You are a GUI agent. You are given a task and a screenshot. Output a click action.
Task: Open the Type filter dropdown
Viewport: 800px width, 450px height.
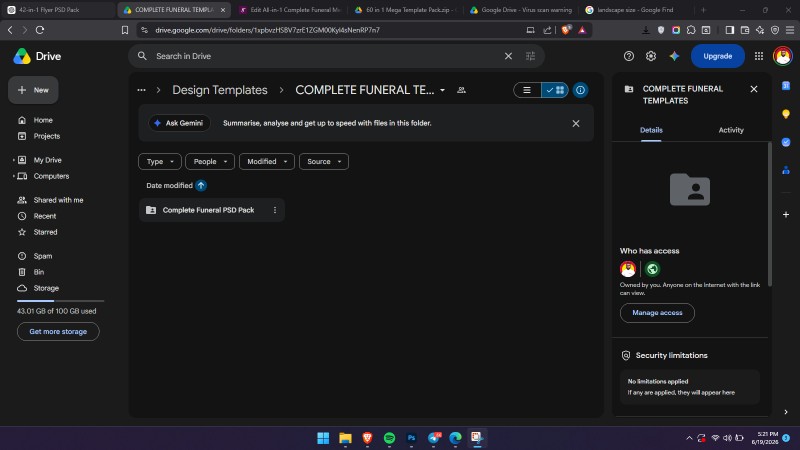(x=160, y=162)
